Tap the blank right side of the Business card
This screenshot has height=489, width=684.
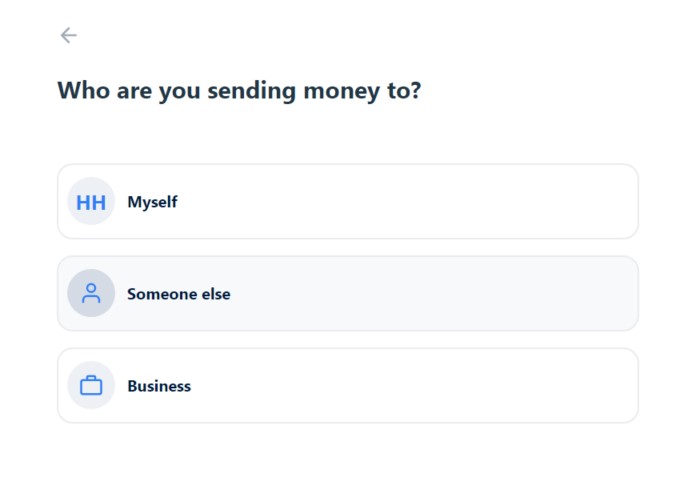pos(480,385)
